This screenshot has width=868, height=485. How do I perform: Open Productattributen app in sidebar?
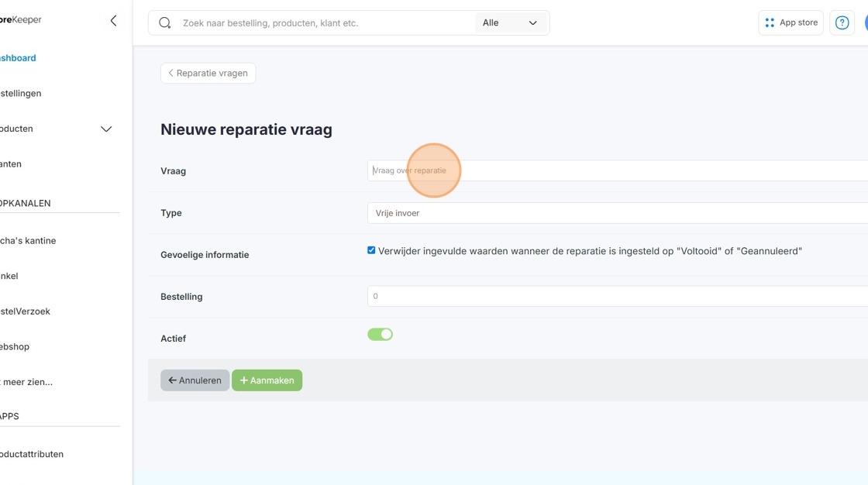32,454
